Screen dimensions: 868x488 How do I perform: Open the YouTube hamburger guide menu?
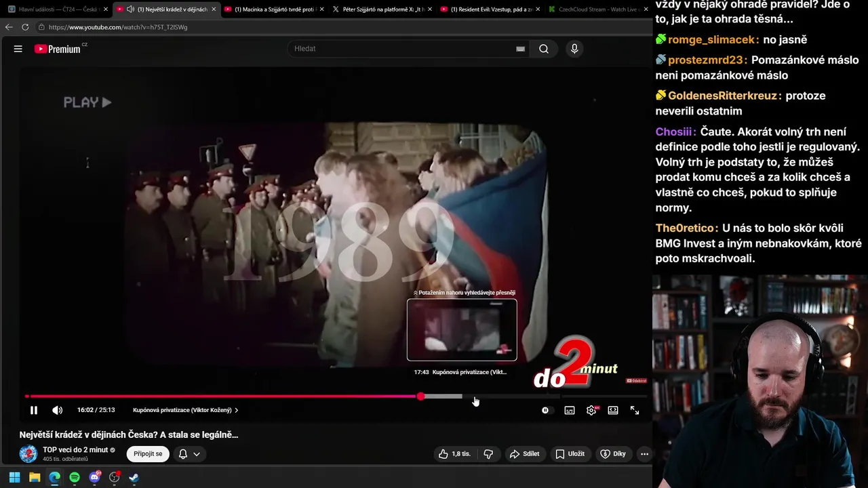[x=18, y=49]
